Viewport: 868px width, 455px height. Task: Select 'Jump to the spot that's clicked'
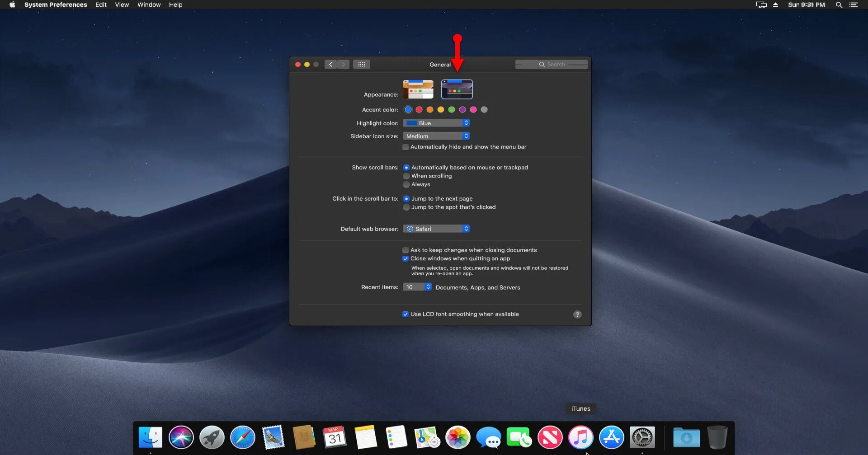[406, 207]
